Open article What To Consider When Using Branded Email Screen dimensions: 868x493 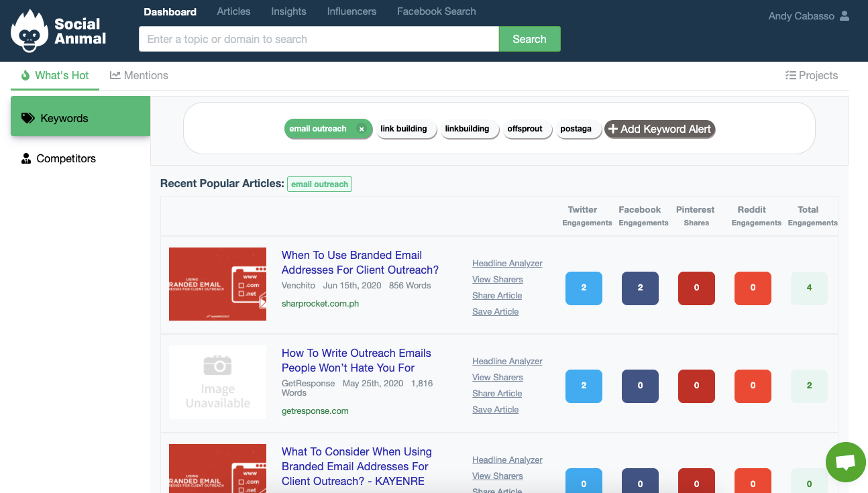pos(357,466)
